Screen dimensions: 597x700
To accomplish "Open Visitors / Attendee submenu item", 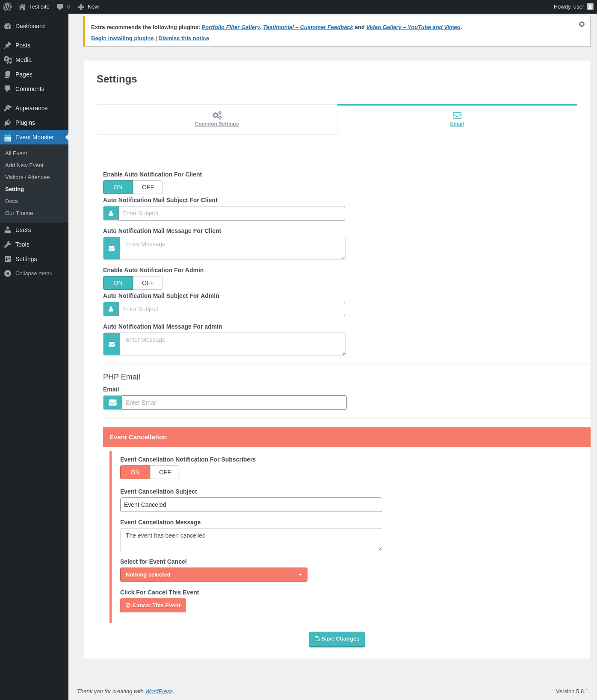I will 27,177.
